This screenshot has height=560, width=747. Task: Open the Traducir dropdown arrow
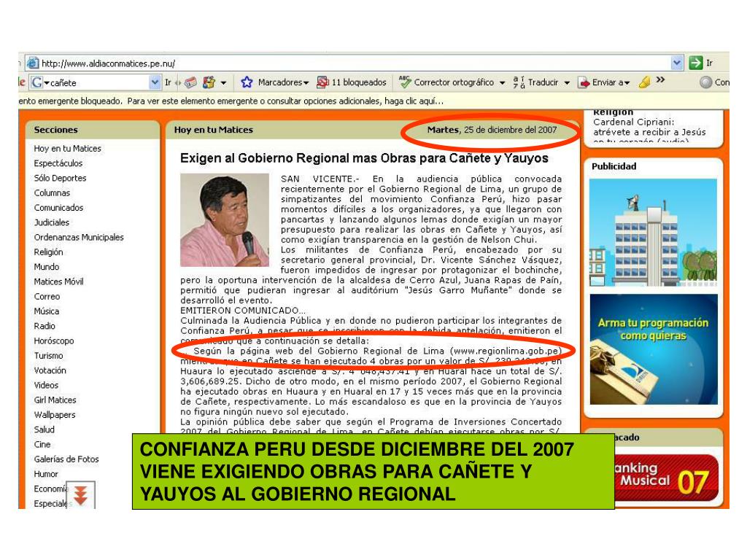567,83
